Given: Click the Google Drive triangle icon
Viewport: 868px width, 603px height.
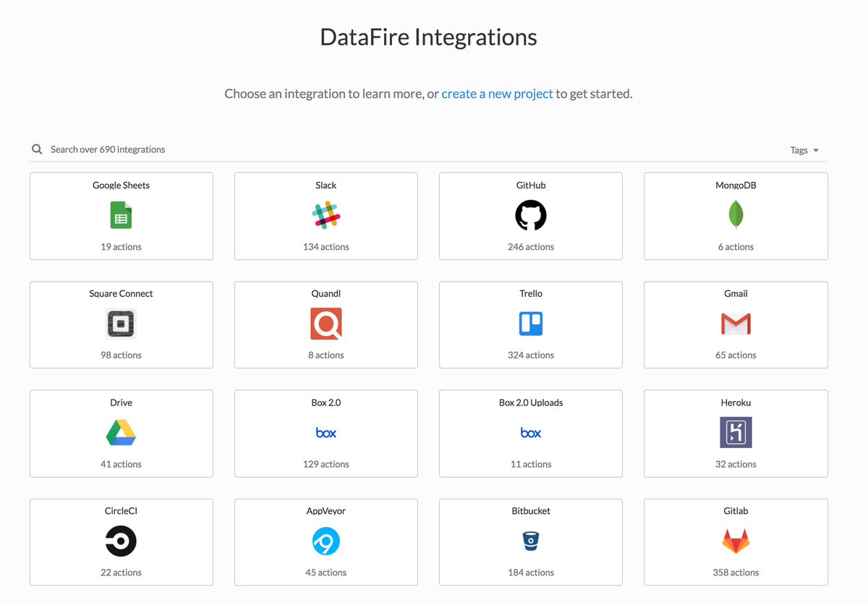Looking at the screenshot, I should coord(121,433).
